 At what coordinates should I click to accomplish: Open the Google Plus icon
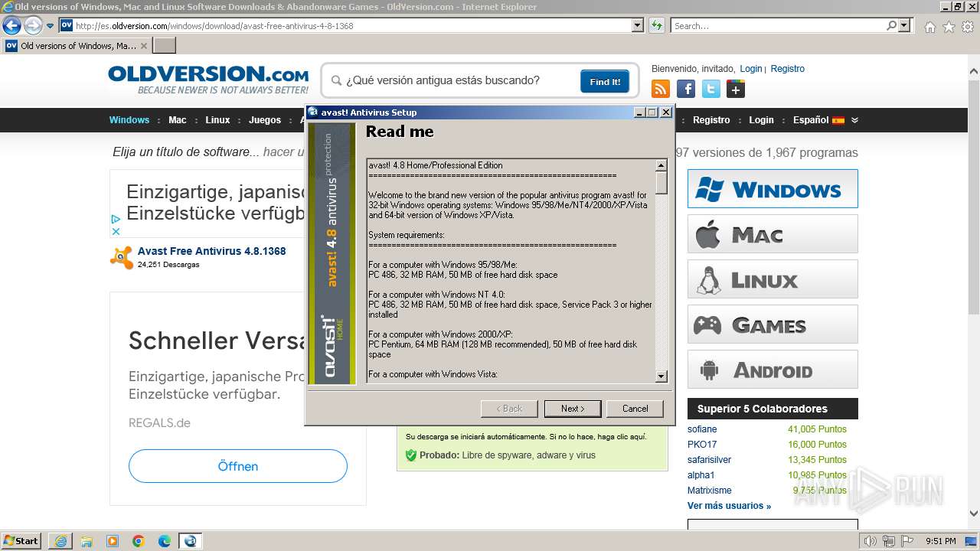click(736, 89)
